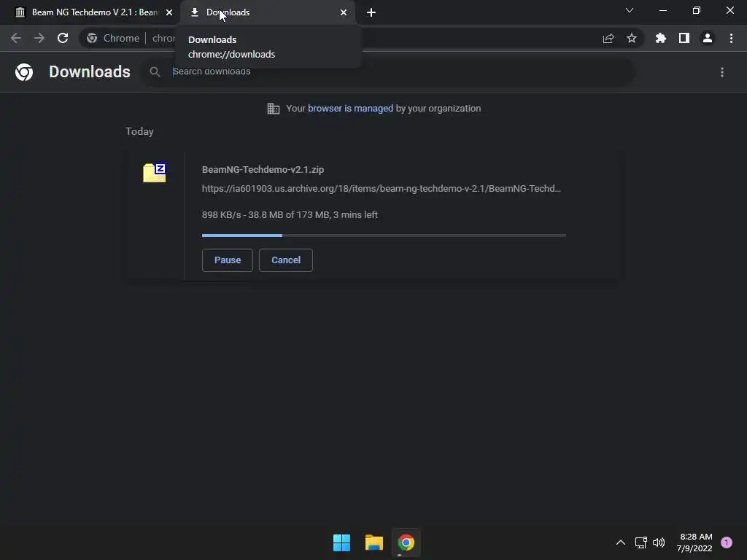Close the Beam NG Techdemo tab
The image size is (747, 560).
[169, 12]
